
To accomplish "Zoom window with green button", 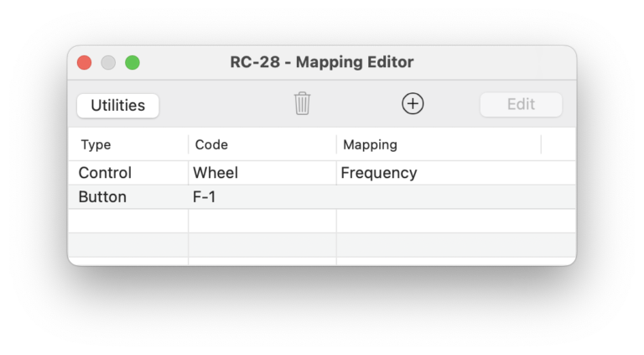I will pyautogui.click(x=132, y=62).
